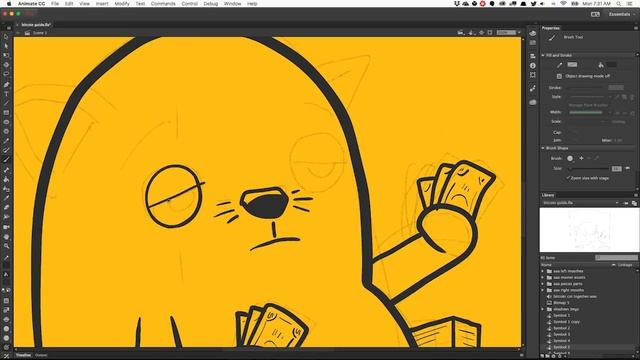
Task: Click Scene 1 in the edit bar
Action: pos(40,33)
